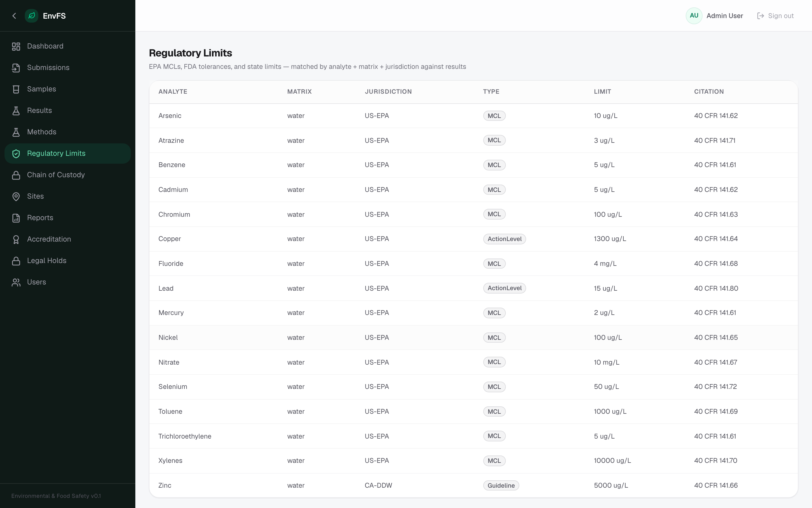Click the 40 CFR 141.66 citation
This screenshot has width=812, height=508.
click(716, 485)
